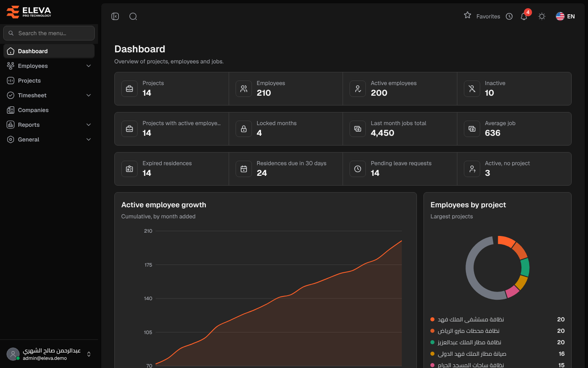Screen dimensions: 588x368
Task: Click the Reports sidebar icon
Action: pyautogui.click(x=11, y=125)
